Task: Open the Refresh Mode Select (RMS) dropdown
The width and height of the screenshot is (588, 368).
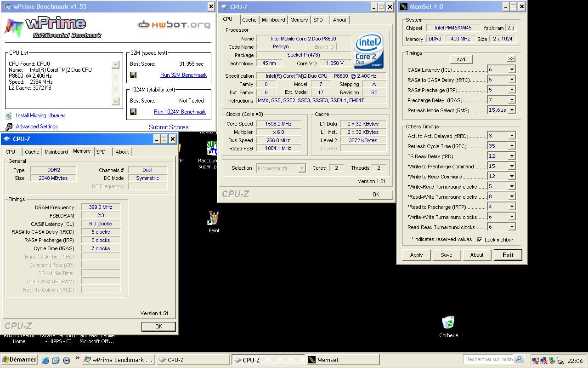Action: tap(511, 110)
